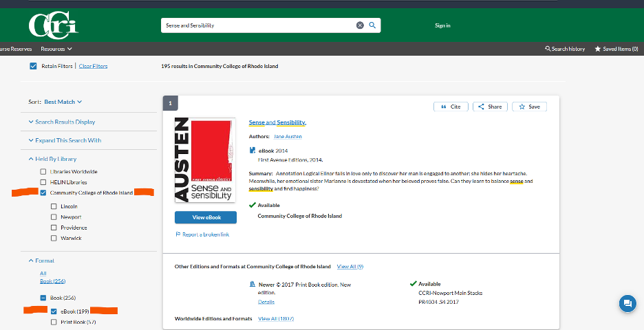Click the Cite quote button
644x330 pixels.
[451, 107]
